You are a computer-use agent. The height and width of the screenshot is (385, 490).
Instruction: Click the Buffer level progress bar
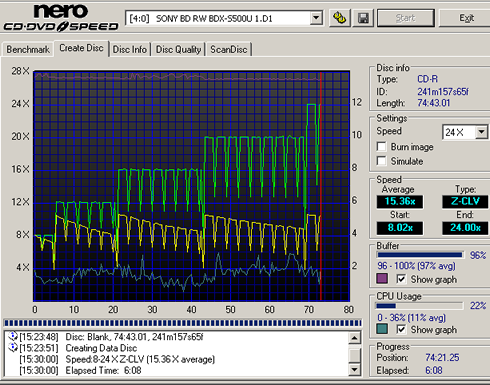click(420, 255)
